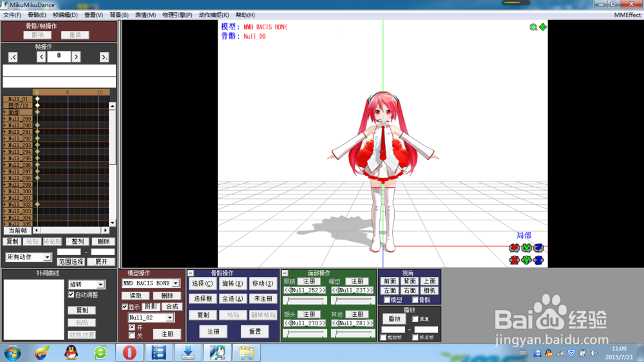Click the frame number input field
Screen dimensions: 644x362
pyautogui.click(x=59, y=56)
